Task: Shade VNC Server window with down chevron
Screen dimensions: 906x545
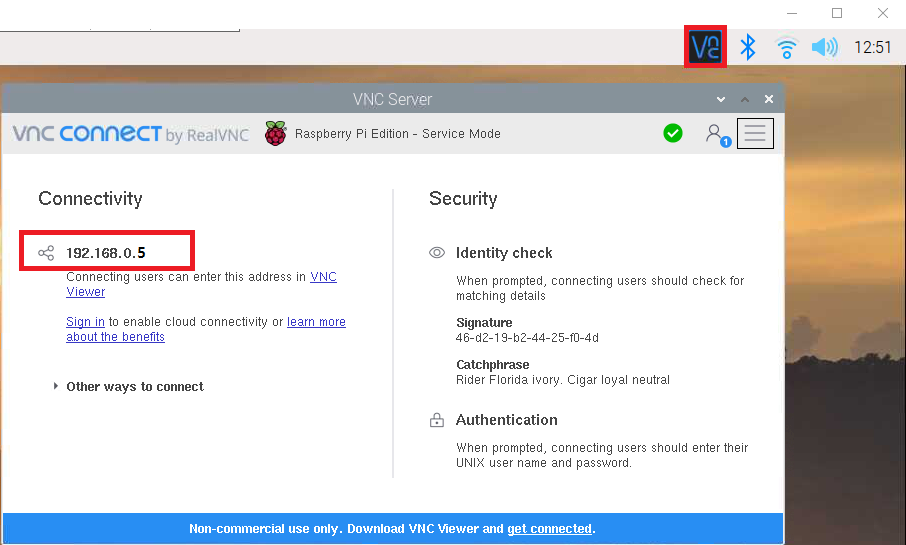Action: point(721,99)
